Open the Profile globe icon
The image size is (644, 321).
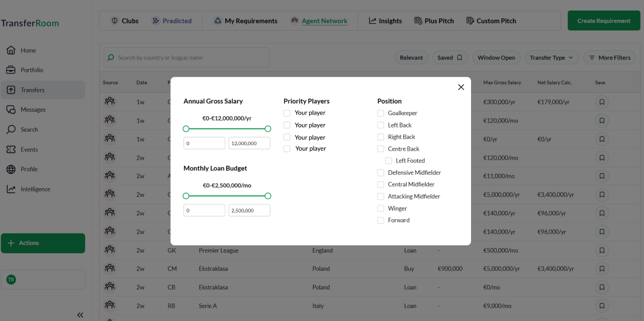click(11, 169)
